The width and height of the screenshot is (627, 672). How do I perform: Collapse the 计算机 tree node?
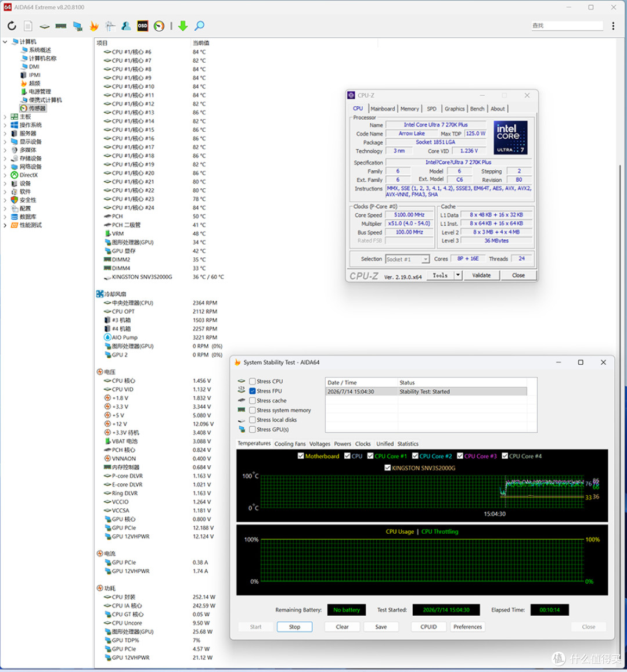tap(5, 42)
